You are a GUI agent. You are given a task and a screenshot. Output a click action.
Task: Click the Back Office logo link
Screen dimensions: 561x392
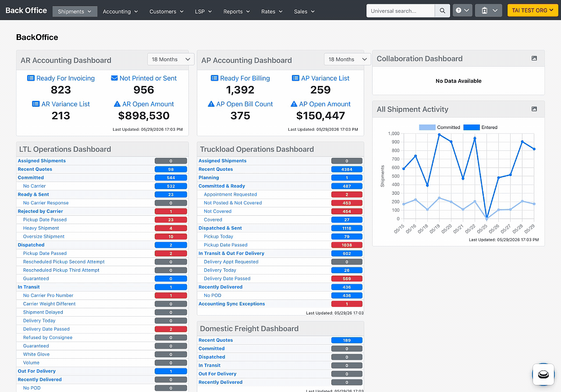coord(26,11)
